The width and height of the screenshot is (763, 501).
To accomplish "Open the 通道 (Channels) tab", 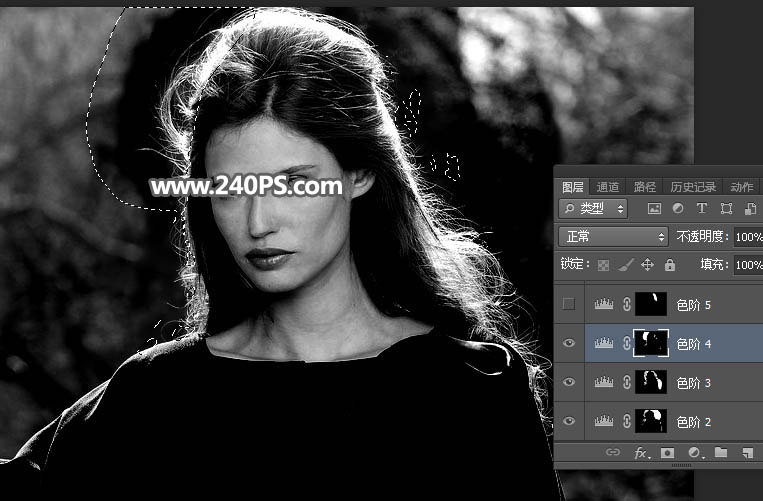I will pos(608,187).
